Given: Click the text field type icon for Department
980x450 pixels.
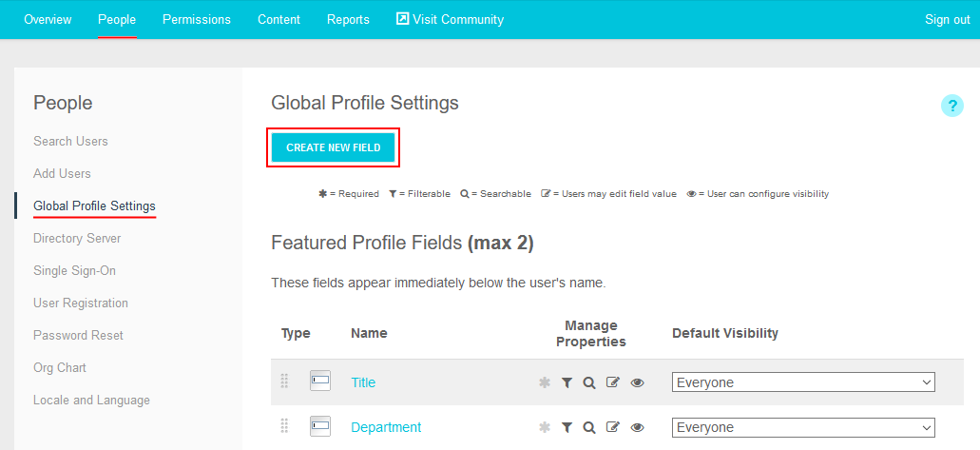Looking at the screenshot, I should [320, 425].
